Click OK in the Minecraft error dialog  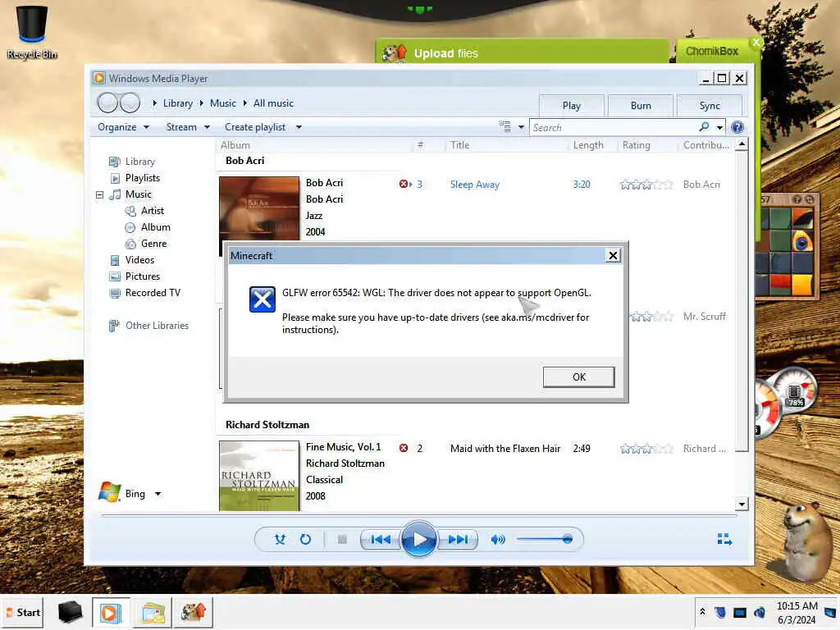pyautogui.click(x=578, y=377)
